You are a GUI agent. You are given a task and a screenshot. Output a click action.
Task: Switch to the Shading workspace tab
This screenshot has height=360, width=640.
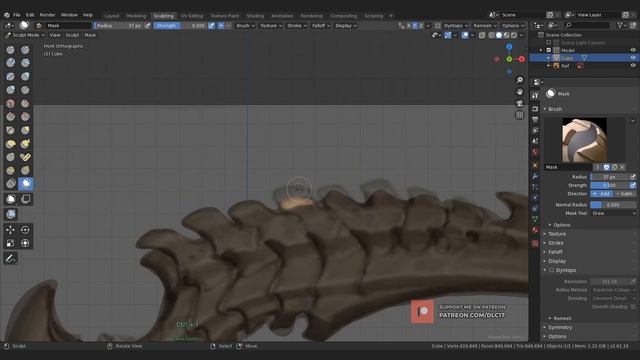(x=255, y=16)
